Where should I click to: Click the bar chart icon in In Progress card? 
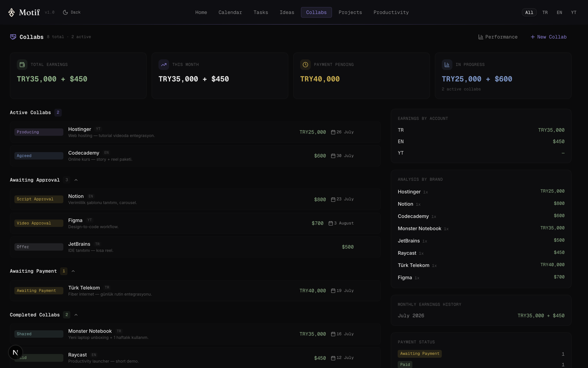[447, 65]
